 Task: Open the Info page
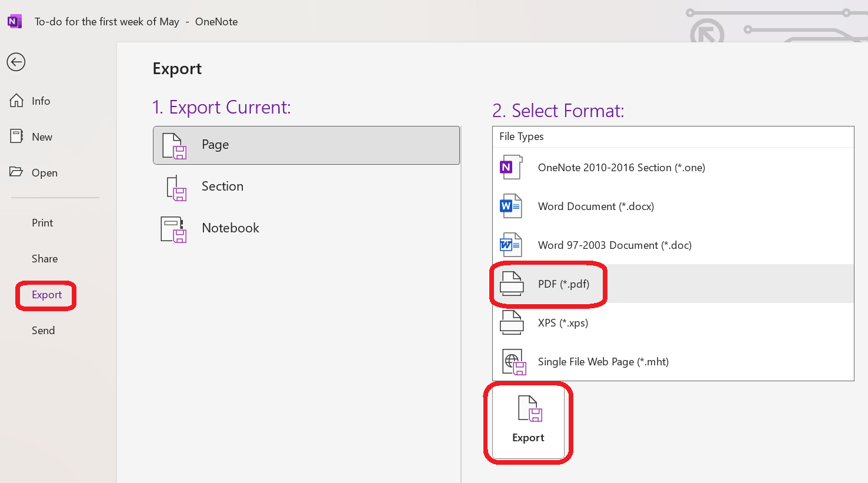pos(41,101)
